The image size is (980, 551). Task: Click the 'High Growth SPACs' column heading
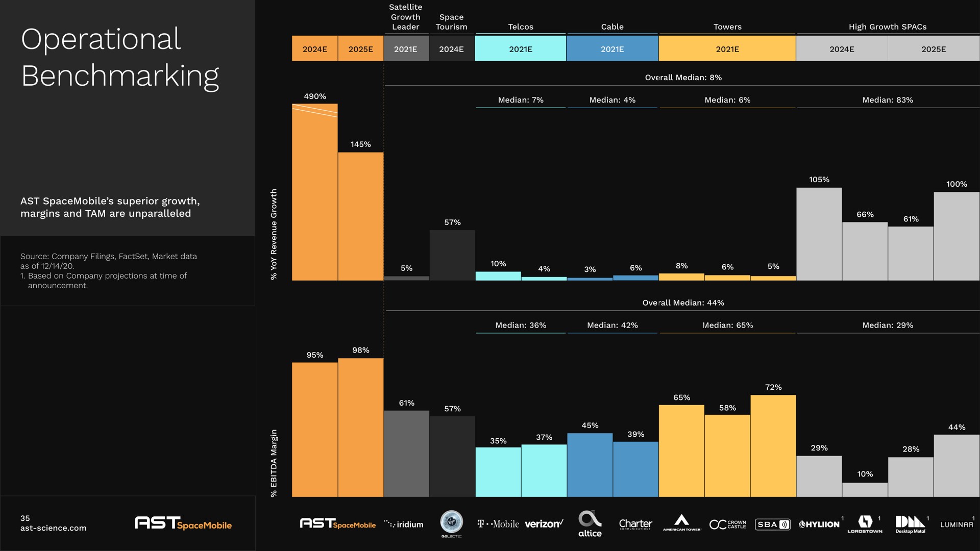click(x=888, y=27)
